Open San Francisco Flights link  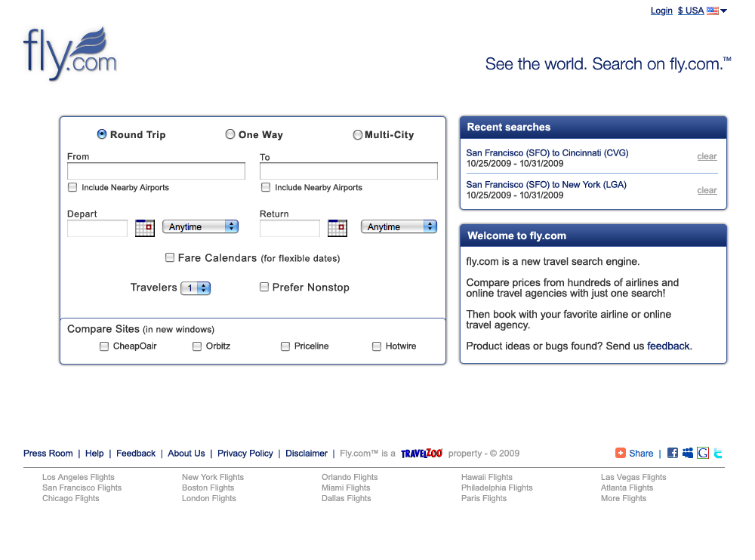point(82,488)
